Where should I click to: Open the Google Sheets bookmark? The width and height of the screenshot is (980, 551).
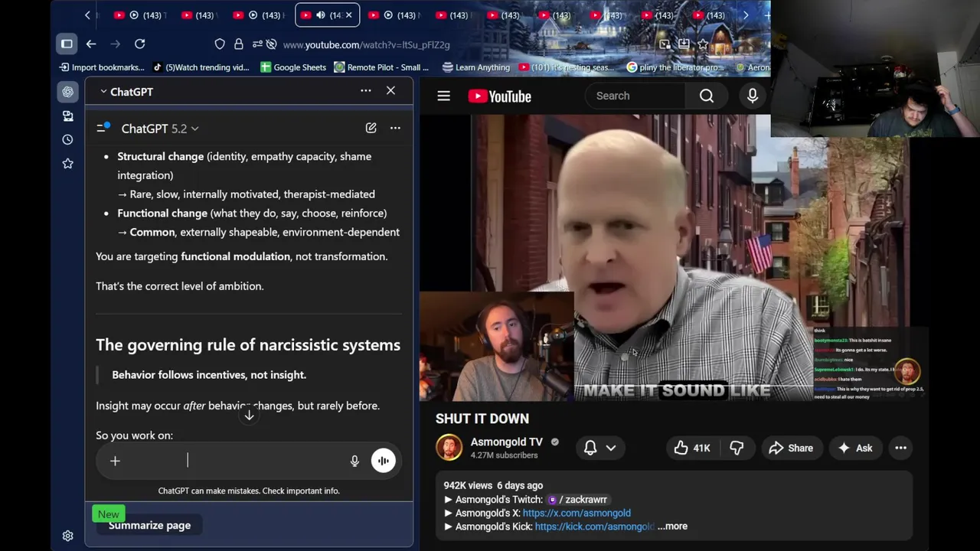coord(293,67)
